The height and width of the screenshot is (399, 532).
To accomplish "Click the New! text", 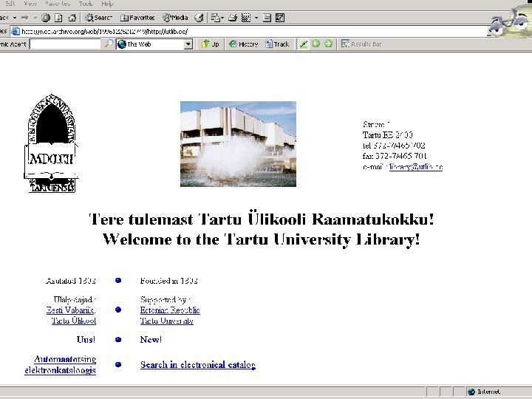I will tap(151, 340).
